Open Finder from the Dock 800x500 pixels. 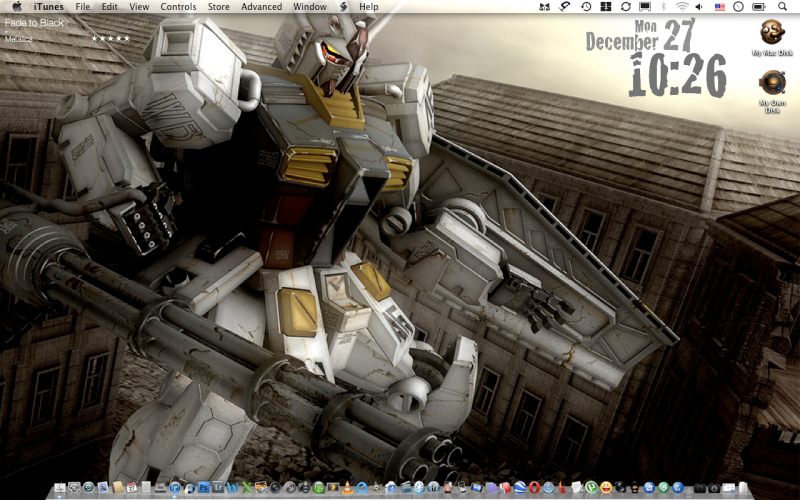[59, 487]
